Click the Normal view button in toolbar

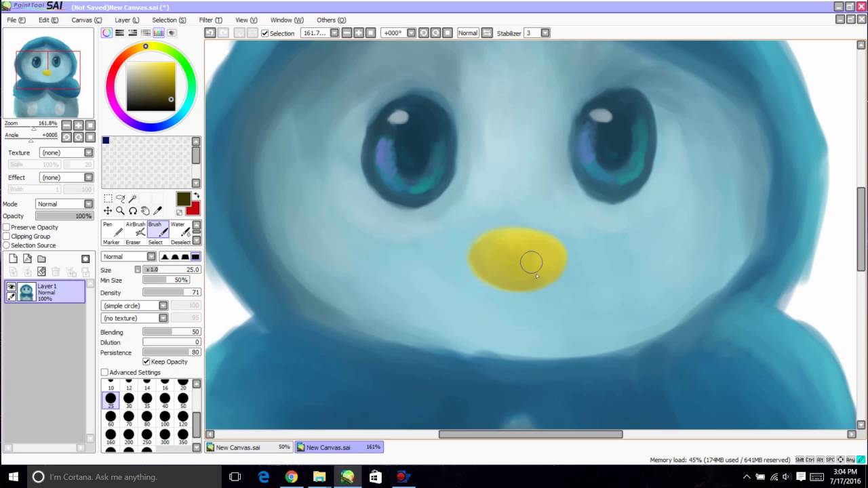(468, 33)
